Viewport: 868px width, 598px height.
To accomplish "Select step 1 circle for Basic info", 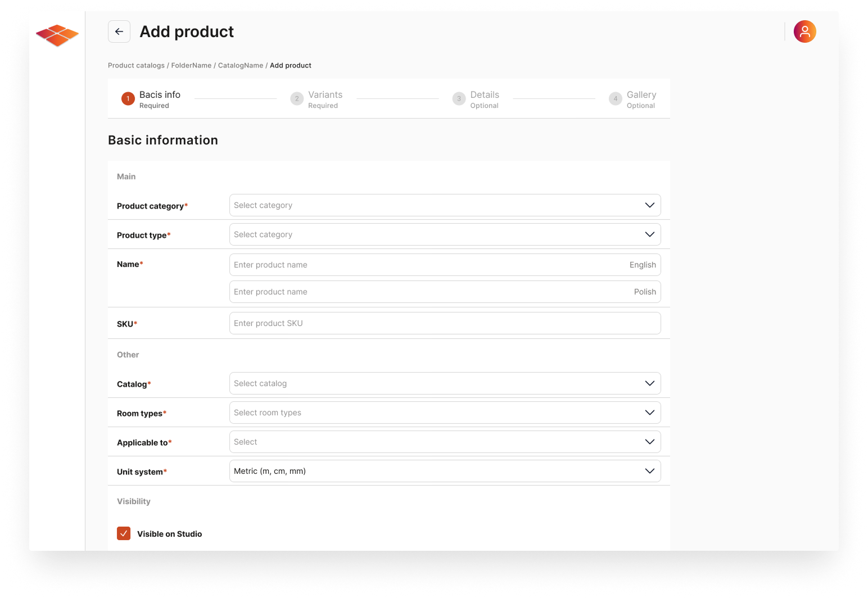I will [x=128, y=98].
